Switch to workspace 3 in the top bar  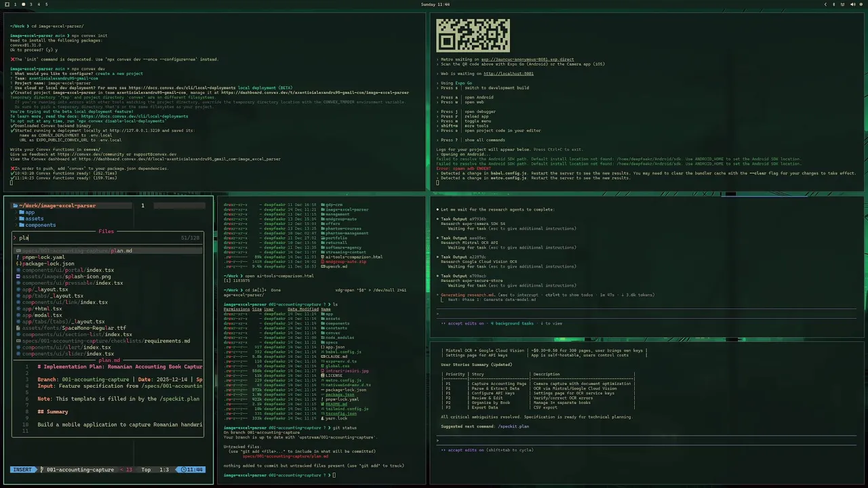31,4
